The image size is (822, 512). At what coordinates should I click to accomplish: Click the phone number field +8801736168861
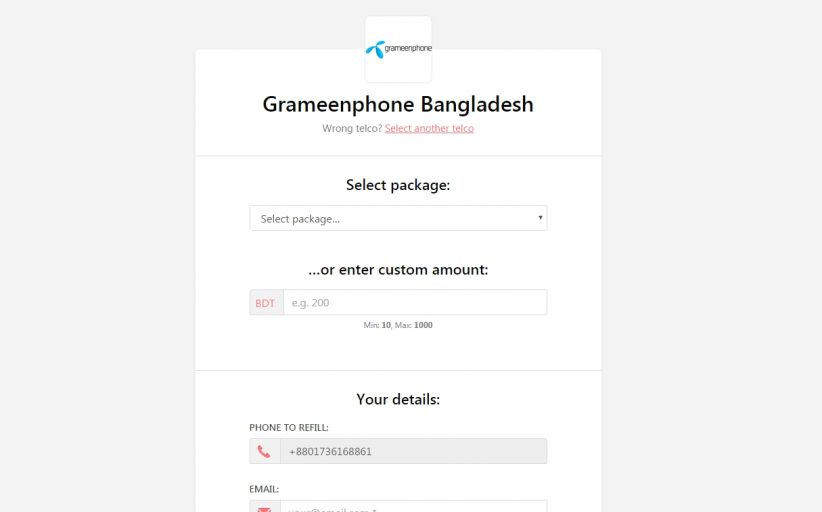coord(413,451)
